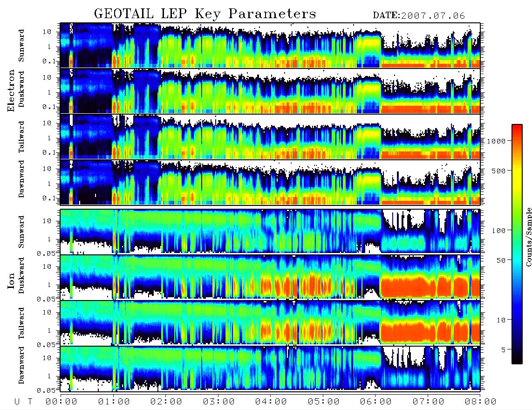Click the Electron 'Sunward' panel label
Viewport: 532px width, 410px height.
point(21,46)
